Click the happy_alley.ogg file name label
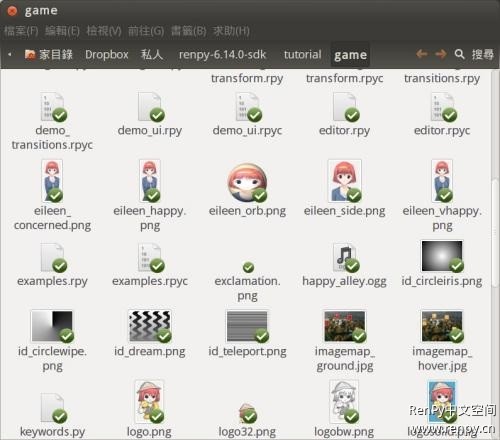This screenshot has height=440, width=500. point(344,281)
